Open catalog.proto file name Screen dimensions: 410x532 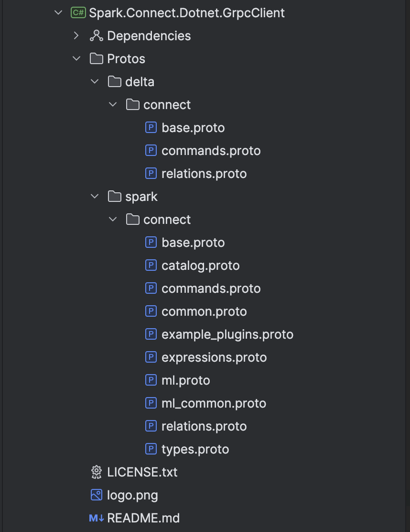pyautogui.click(x=201, y=266)
